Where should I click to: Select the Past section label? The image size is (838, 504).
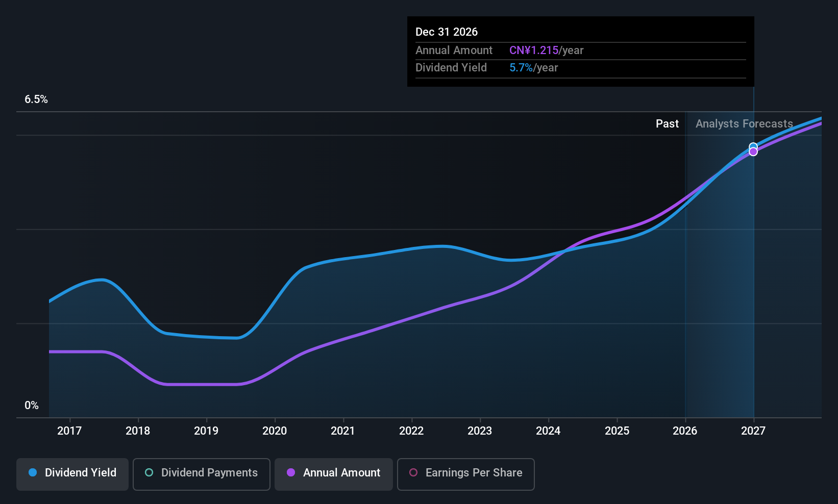pyautogui.click(x=667, y=123)
